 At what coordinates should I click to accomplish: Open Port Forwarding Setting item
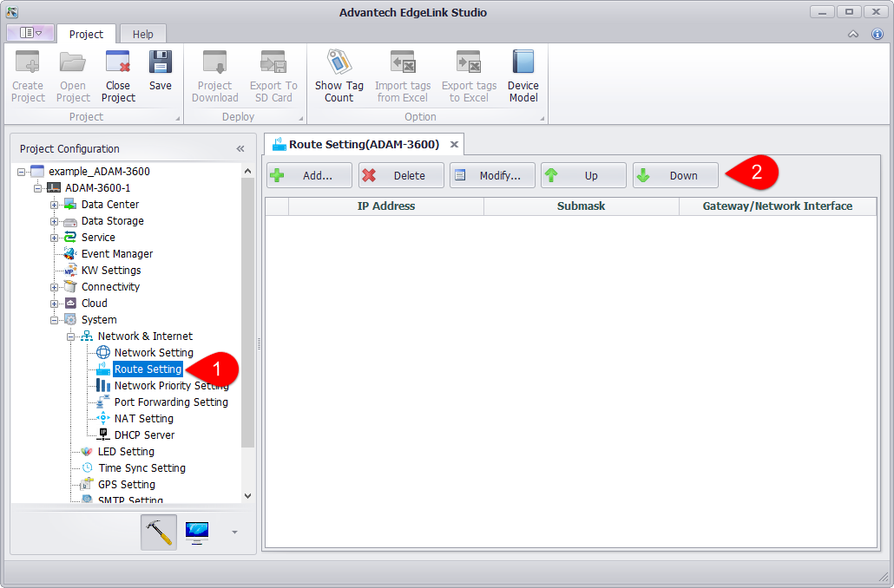(x=171, y=402)
